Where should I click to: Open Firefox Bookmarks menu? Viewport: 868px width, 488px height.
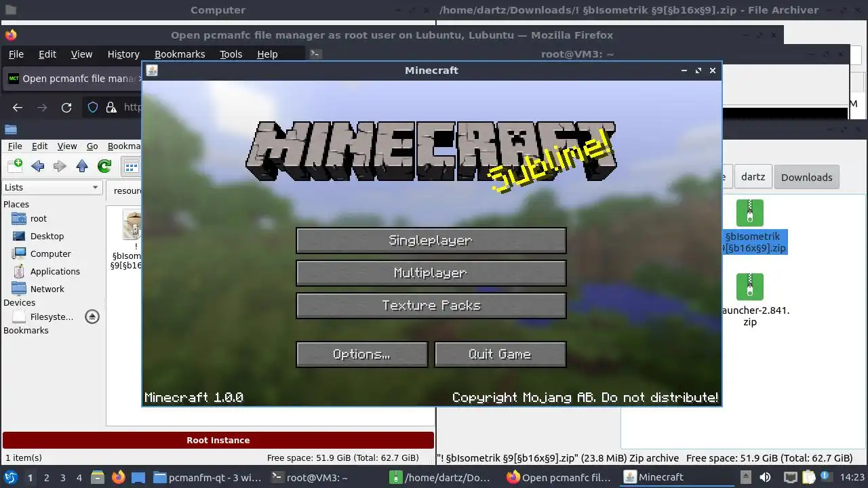(x=180, y=54)
